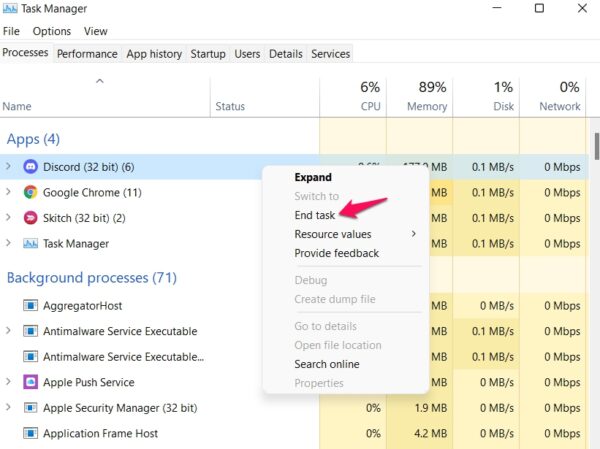Click the Google Chrome icon

click(x=31, y=192)
